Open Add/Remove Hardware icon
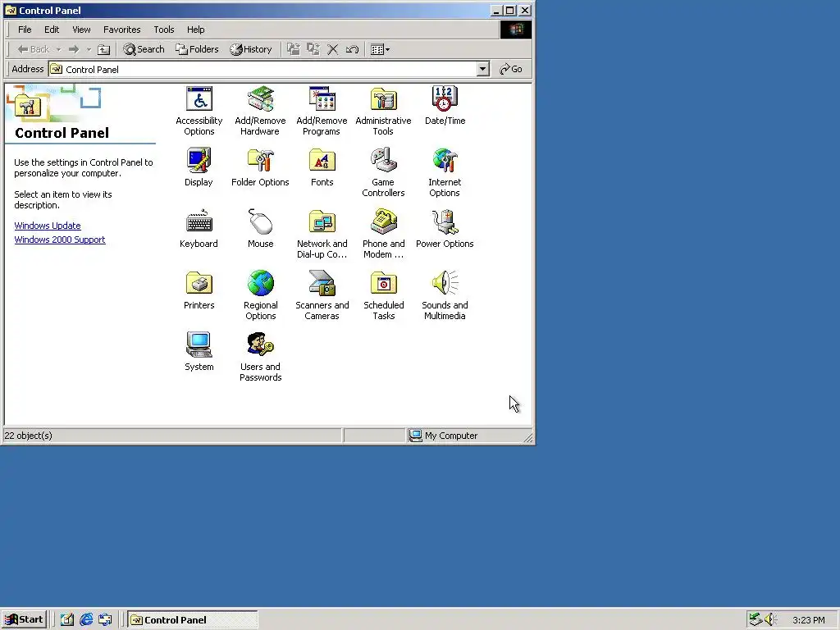Image resolution: width=840 pixels, height=630 pixels. click(x=260, y=111)
